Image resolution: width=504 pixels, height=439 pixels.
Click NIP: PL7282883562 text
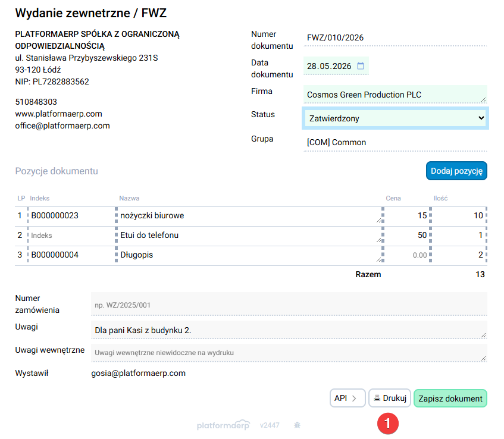(52, 81)
